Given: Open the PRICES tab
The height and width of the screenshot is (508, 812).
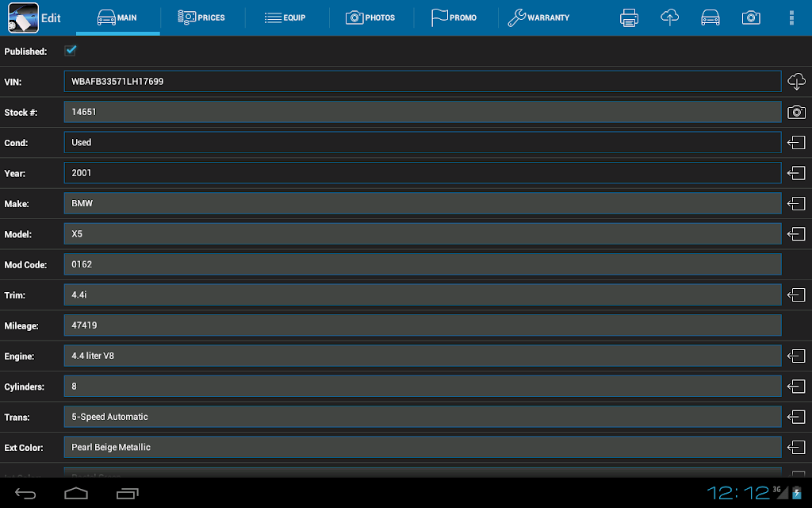Looking at the screenshot, I should click(201, 17).
